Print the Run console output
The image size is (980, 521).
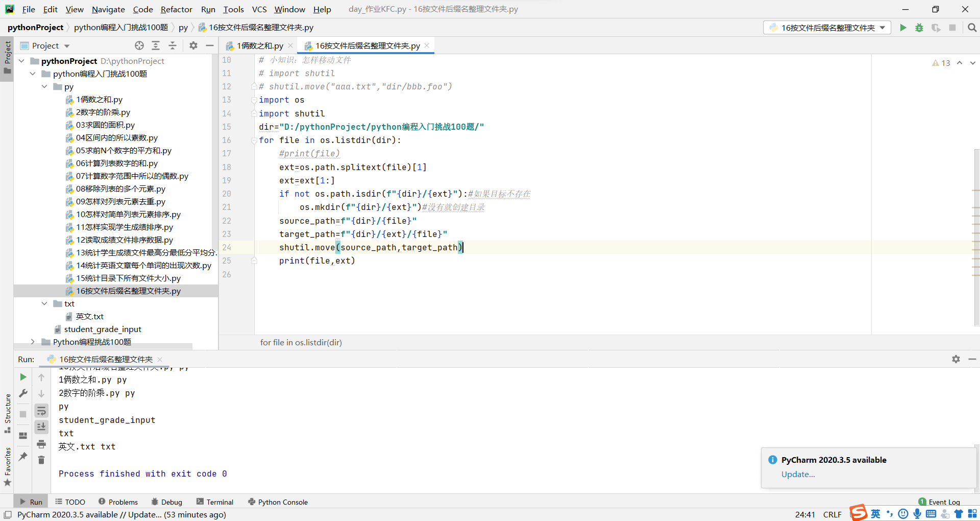[x=41, y=444]
